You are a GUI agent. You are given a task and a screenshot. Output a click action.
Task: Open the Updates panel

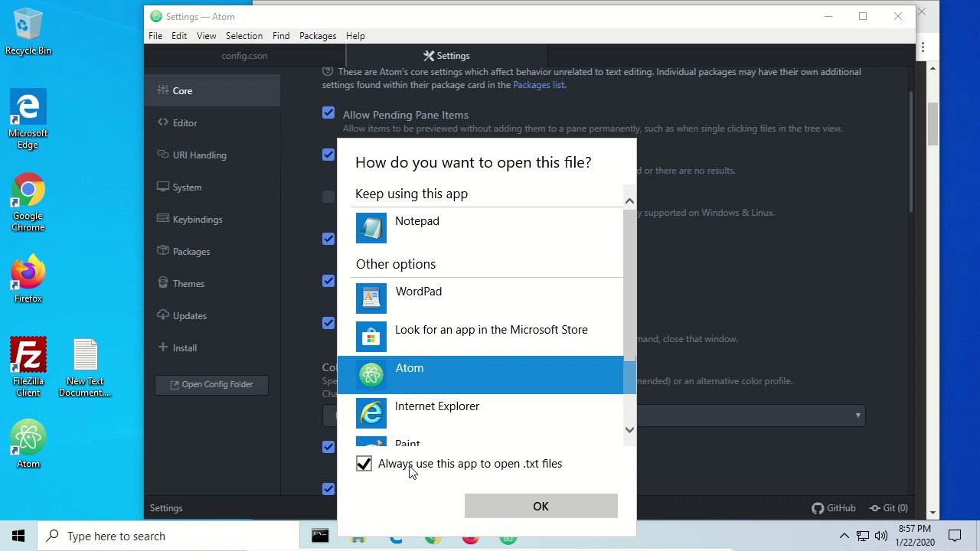click(211, 315)
